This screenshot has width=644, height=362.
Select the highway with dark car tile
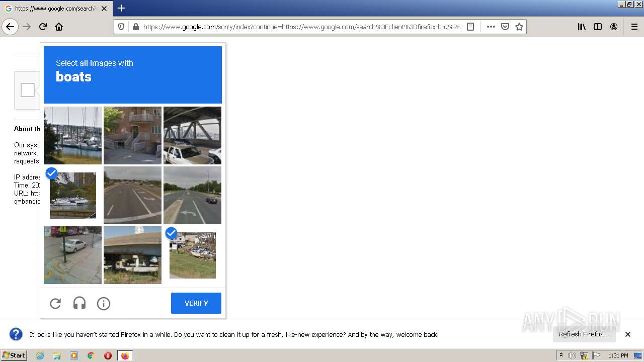(x=192, y=195)
